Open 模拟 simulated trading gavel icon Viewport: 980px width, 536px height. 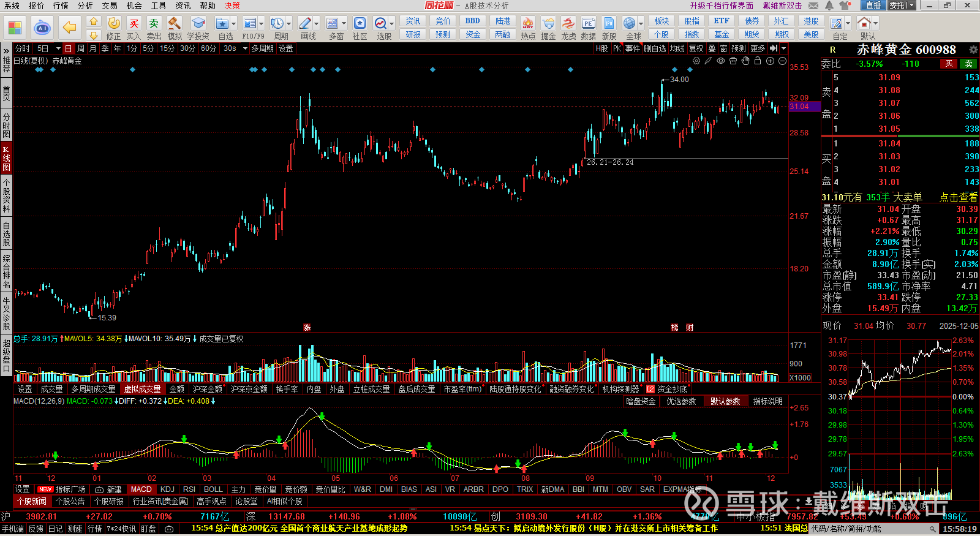click(x=175, y=23)
